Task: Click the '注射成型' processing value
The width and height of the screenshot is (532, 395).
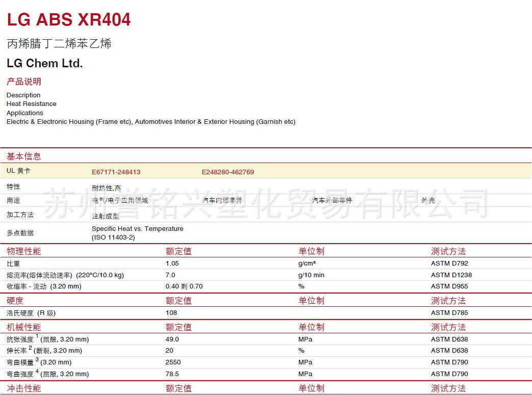Action: point(106,216)
